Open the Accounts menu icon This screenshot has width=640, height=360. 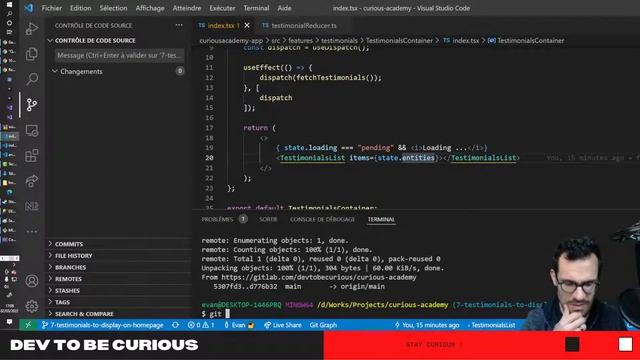coord(32,281)
